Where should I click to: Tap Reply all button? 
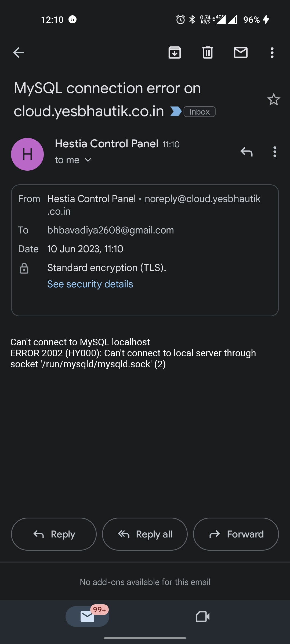(x=145, y=534)
